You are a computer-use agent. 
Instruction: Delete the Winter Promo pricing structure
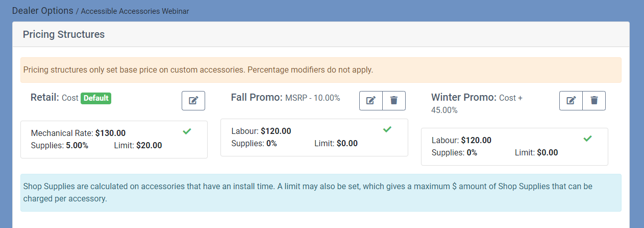pyautogui.click(x=594, y=101)
